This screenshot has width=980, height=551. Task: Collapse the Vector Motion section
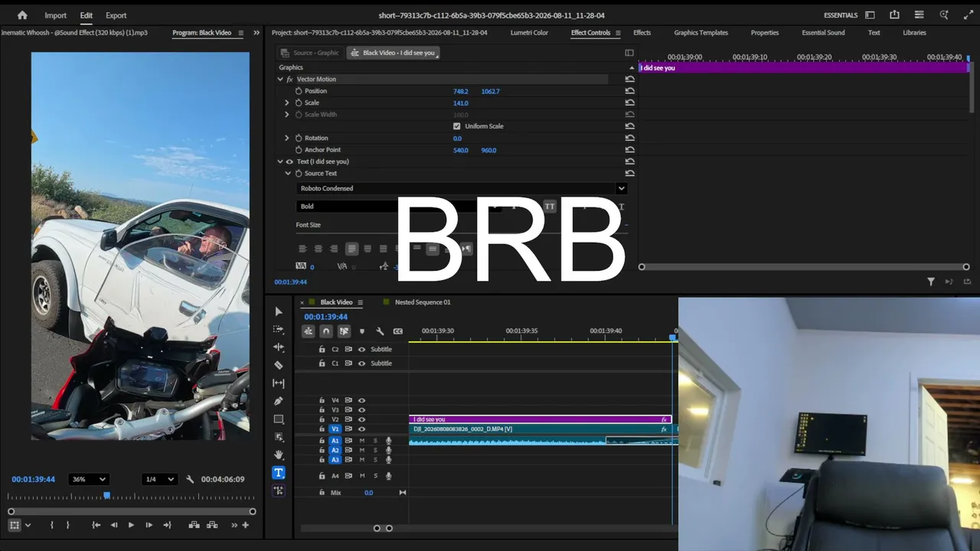pos(280,79)
